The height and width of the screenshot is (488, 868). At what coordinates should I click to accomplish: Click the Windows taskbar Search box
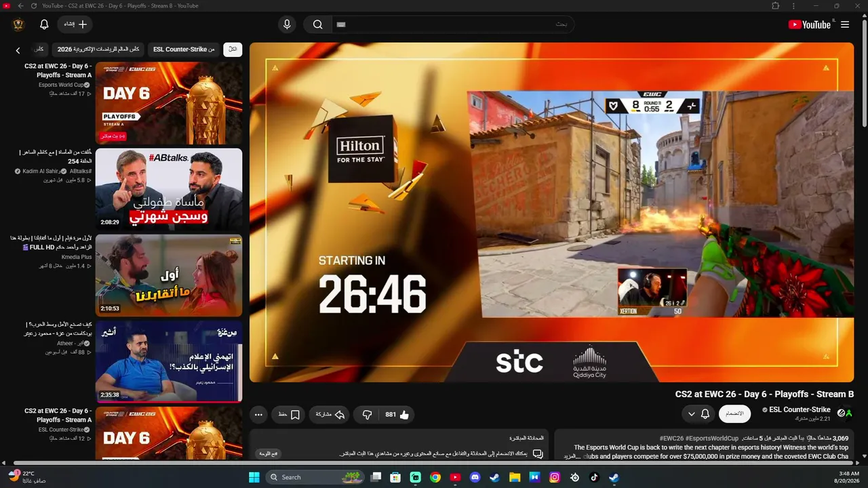(x=315, y=477)
